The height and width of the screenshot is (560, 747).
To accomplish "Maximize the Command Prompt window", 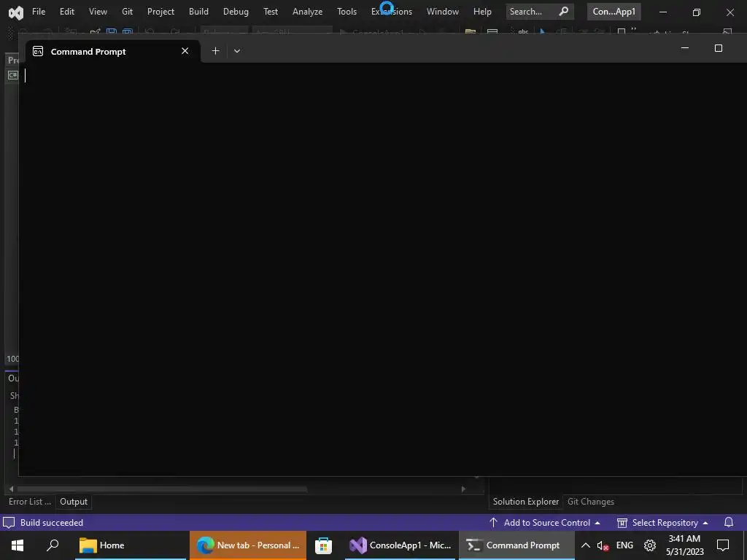I will (x=719, y=48).
